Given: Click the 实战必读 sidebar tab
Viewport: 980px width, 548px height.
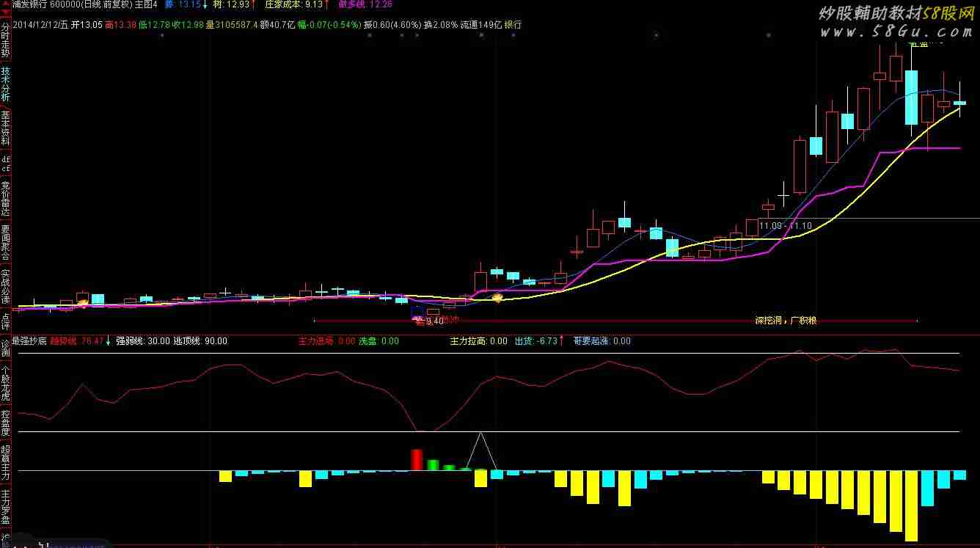Looking at the screenshot, I should point(6,287).
